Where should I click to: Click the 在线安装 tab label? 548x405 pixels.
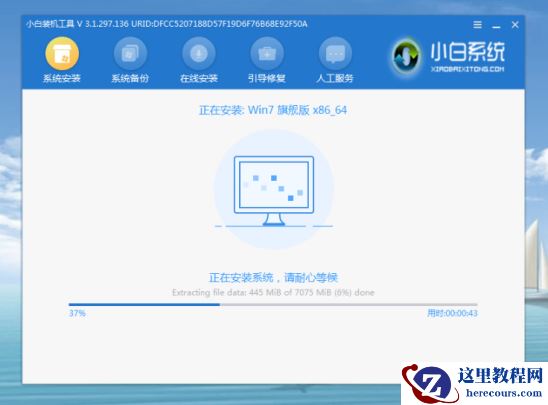click(x=199, y=78)
